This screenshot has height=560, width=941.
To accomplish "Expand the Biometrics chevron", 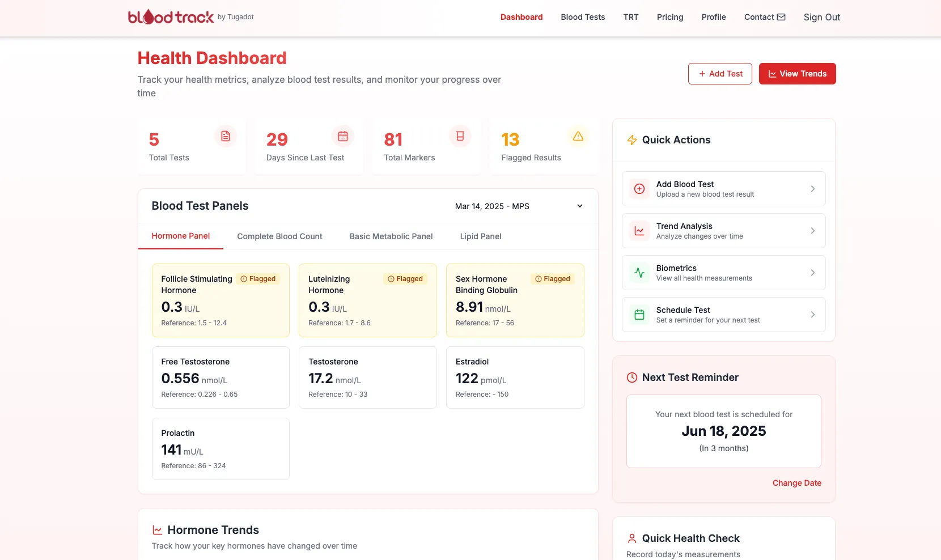I will (x=813, y=273).
